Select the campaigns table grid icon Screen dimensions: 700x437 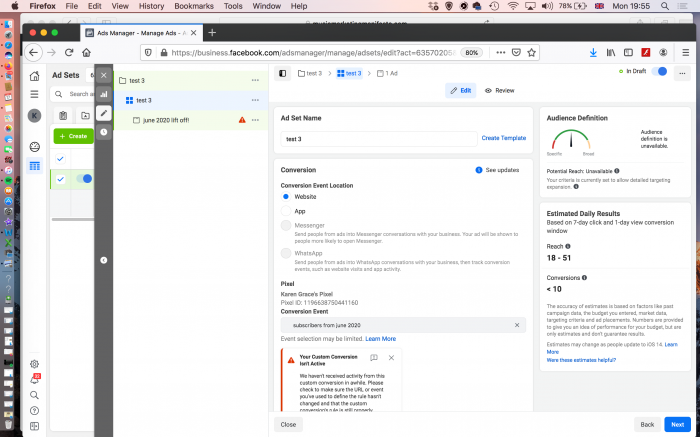[x=34, y=166]
